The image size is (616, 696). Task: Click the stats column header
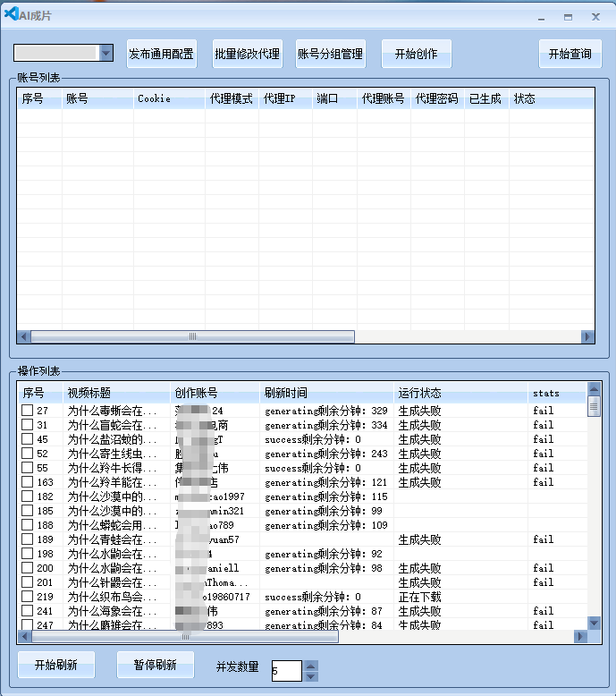tap(558, 393)
